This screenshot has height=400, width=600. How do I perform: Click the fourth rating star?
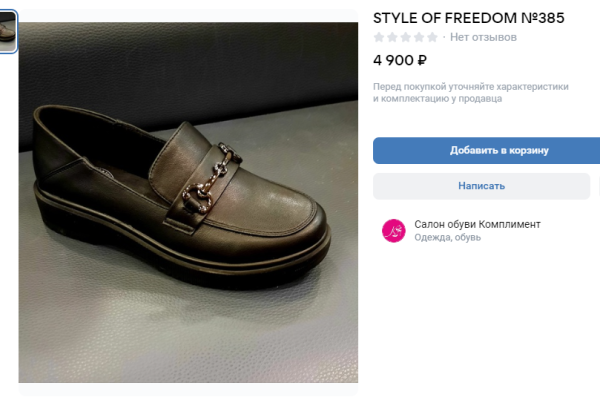418,37
